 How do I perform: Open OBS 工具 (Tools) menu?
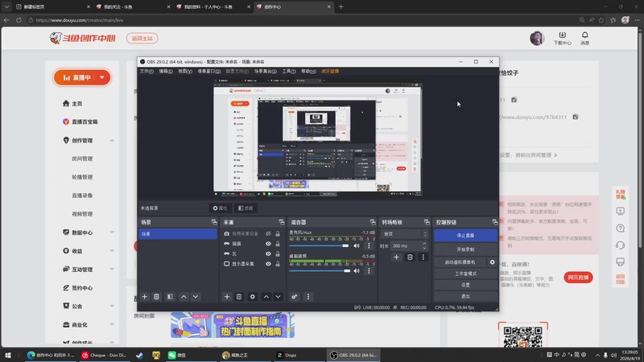(x=289, y=72)
